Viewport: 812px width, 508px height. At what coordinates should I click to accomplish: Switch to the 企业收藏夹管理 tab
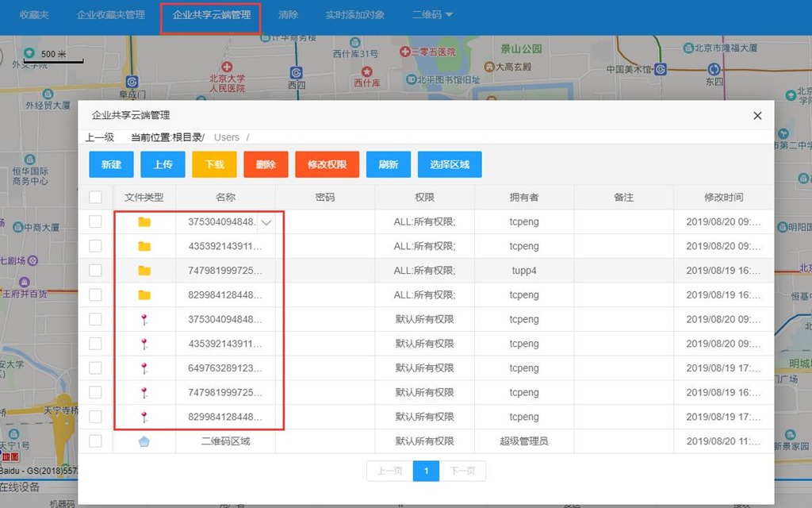(x=110, y=15)
